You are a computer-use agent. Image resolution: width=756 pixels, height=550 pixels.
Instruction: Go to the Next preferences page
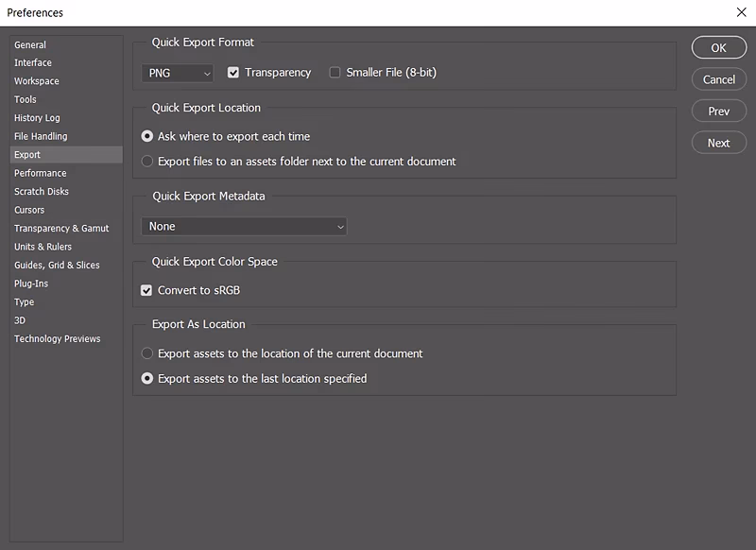click(x=718, y=143)
